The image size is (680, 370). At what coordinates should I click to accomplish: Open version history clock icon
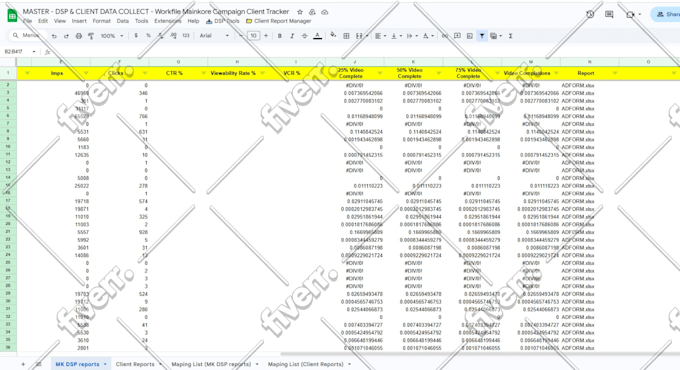pyautogui.click(x=590, y=14)
